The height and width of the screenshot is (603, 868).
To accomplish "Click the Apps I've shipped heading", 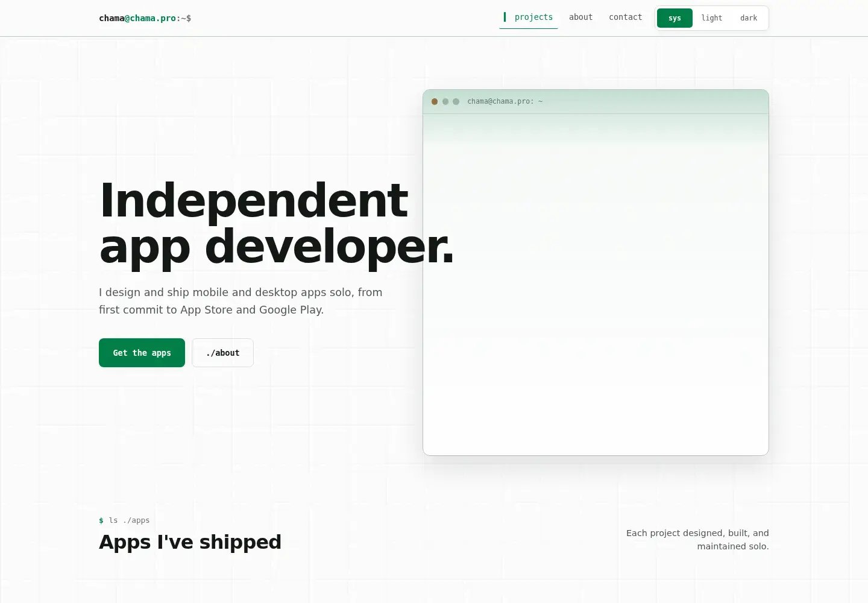I will point(190,542).
